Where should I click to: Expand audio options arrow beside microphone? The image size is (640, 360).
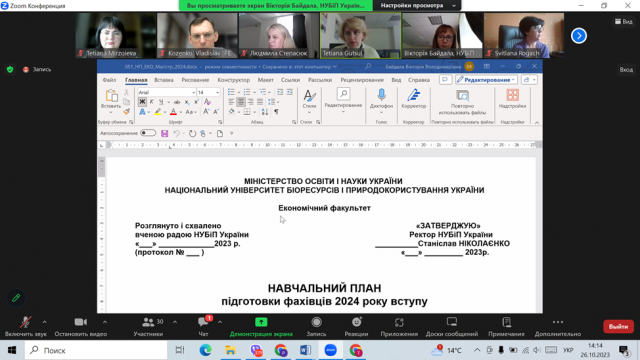(44, 322)
